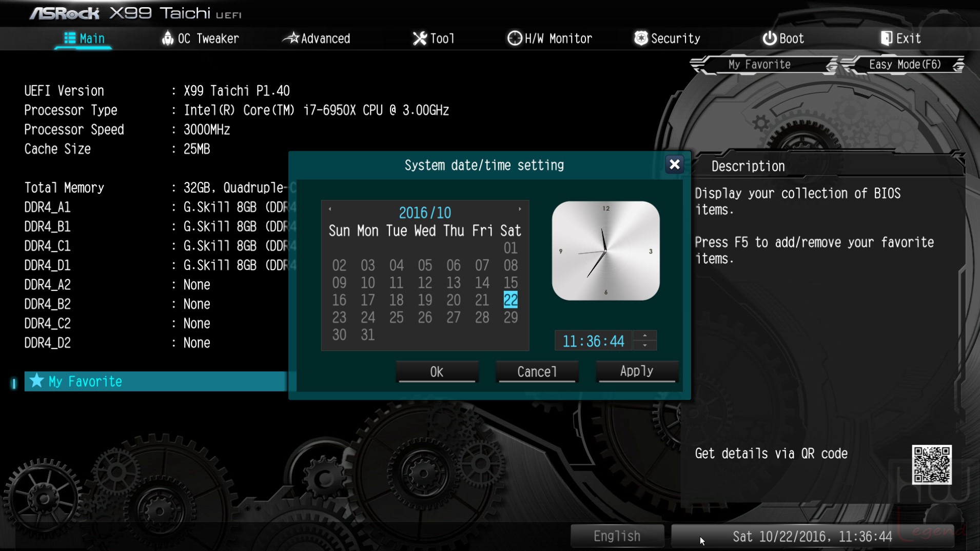Click Cancel in the date/time dialog
Image resolution: width=980 pixels, height=551 pixels.
coord(537,372)
